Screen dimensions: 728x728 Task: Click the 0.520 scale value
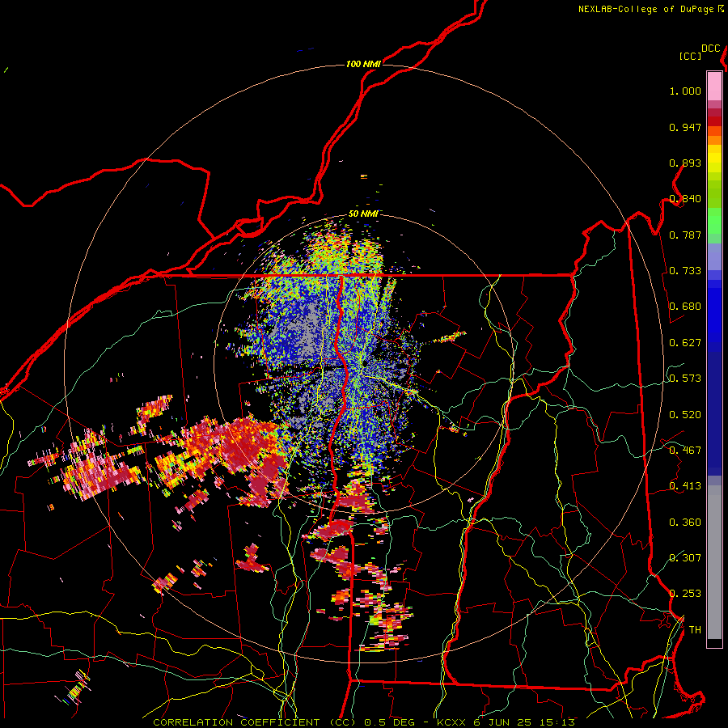click(685, 415)
